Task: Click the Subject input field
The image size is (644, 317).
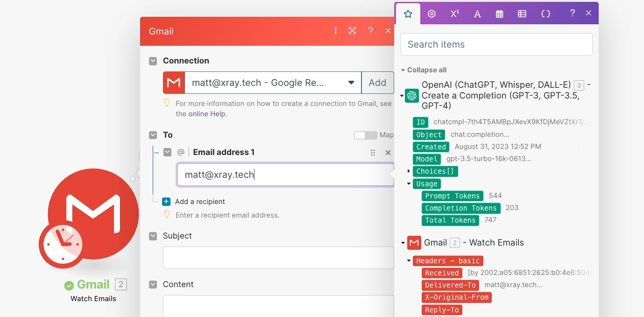Action: 278,258
